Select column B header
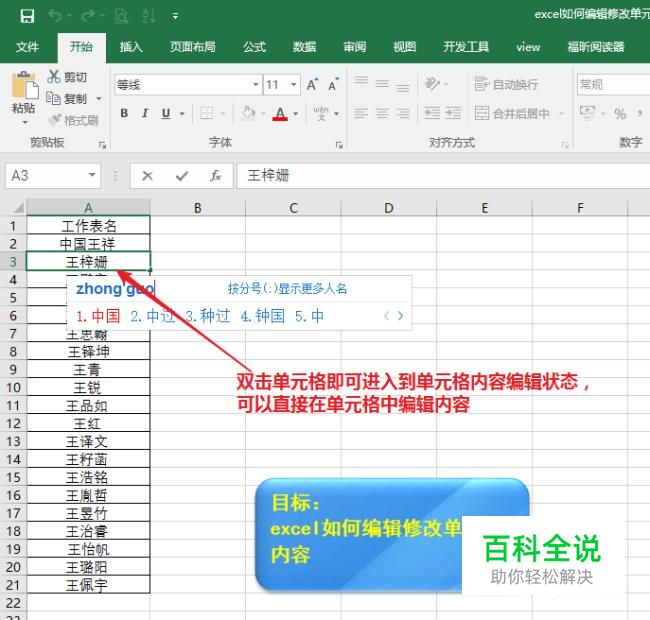The height and width of the screenshot is (620, 650). (x=198, y=208)
